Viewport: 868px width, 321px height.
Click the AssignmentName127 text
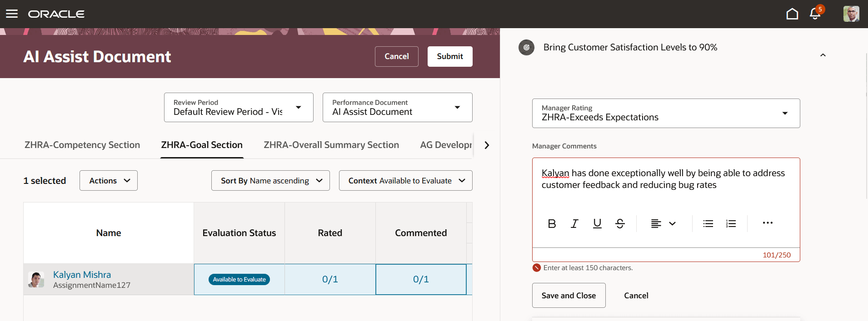tap(92, 285)
